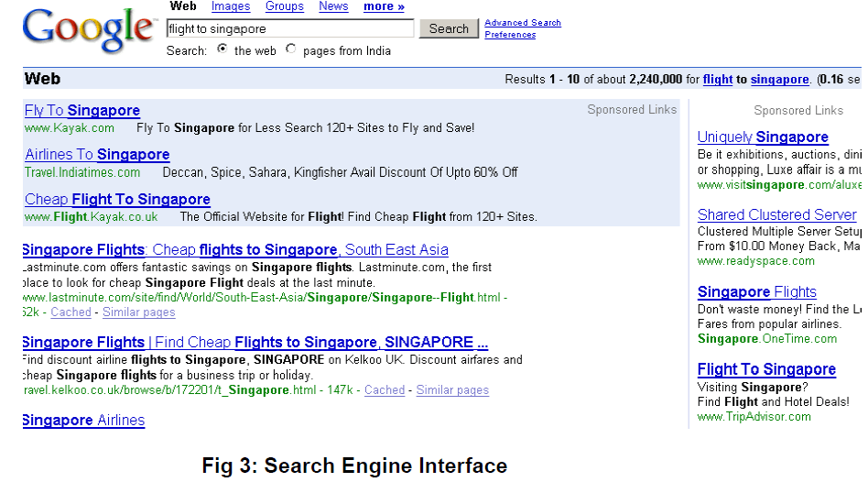The width and height of the screenshot is (868, 482).
Task: Click 'singapore' link in results bar
Action: 779,79
